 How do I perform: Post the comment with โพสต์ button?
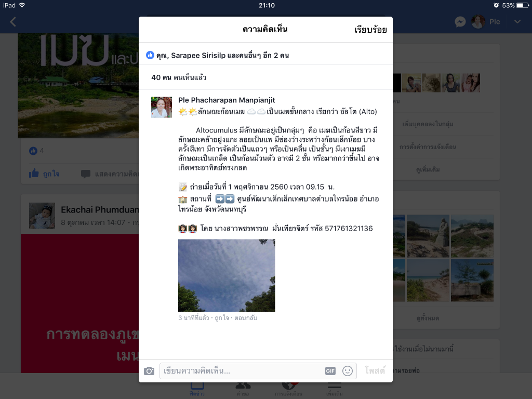[375, 370]
